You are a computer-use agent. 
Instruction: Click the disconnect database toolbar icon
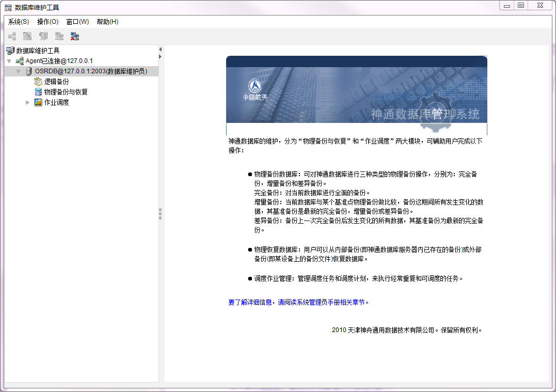pos(75,36)
